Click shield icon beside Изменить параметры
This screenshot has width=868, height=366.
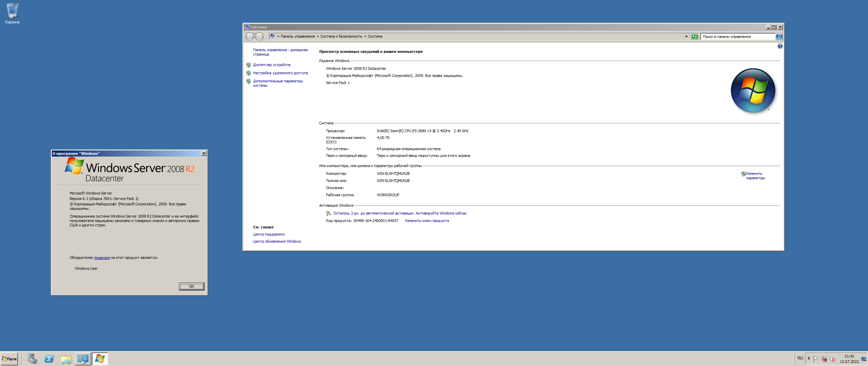(743, 174)
